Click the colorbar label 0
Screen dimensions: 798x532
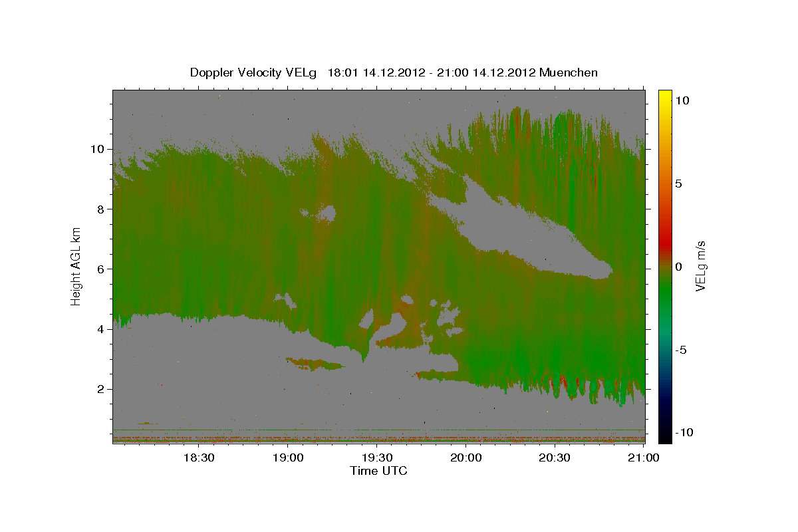[680, 267]
